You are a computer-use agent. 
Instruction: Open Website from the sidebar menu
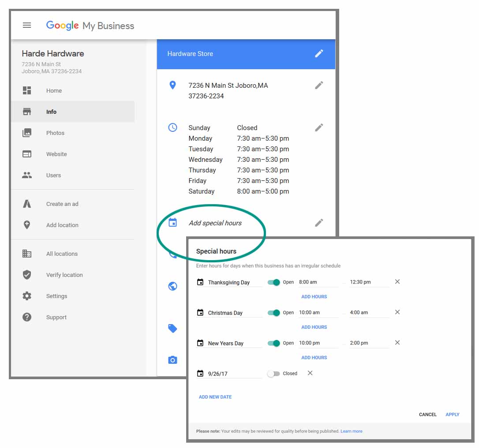pyautogui.click(x=73, y=154)
